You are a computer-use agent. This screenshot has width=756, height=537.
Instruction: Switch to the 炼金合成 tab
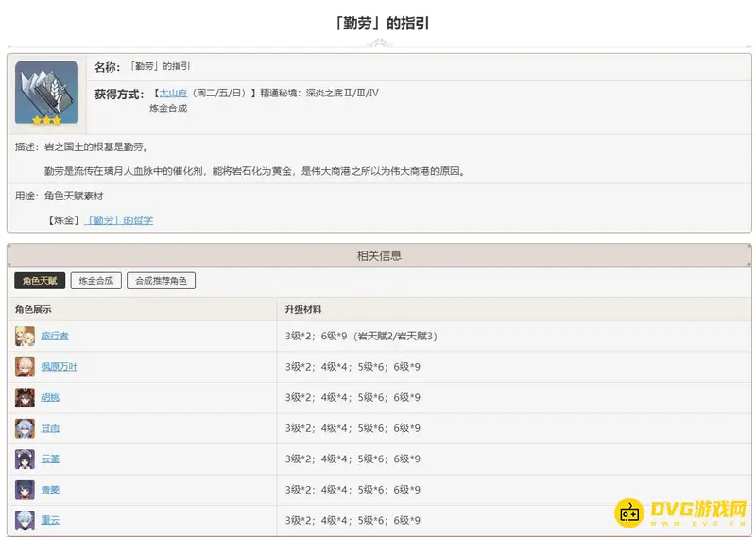click(x=95, y=281)
